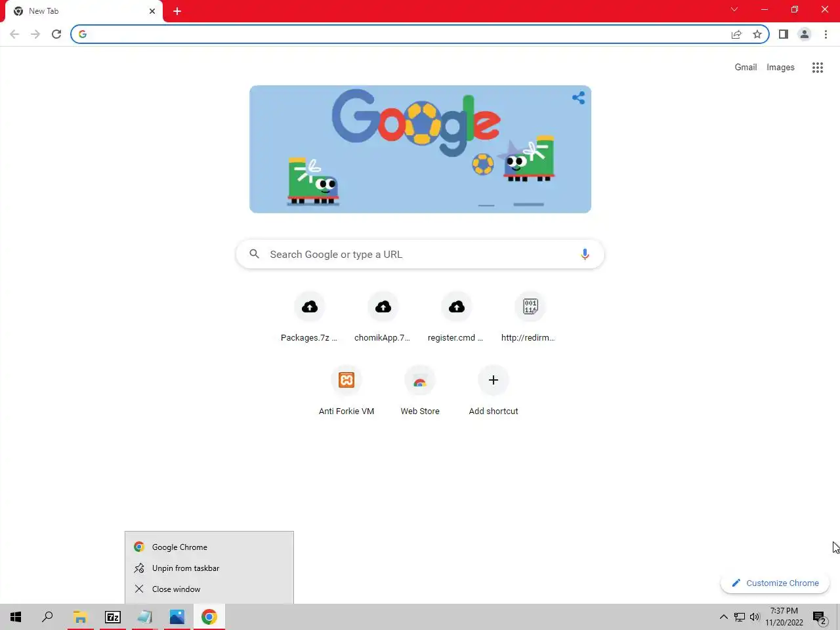840x630 pixels.
Task: Open the tab search chevron
Action: [734, 9]
